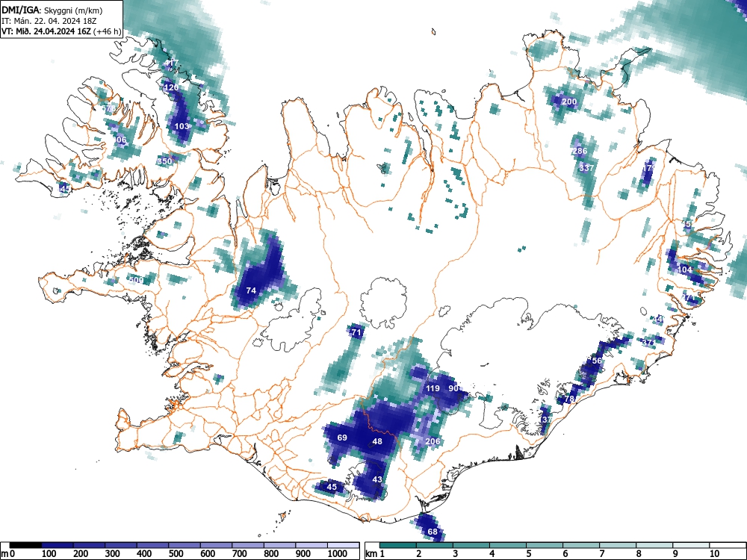Click the 800 label on the meter legend
This screenshot has width=747, height=560.
(x=271, y=554)
